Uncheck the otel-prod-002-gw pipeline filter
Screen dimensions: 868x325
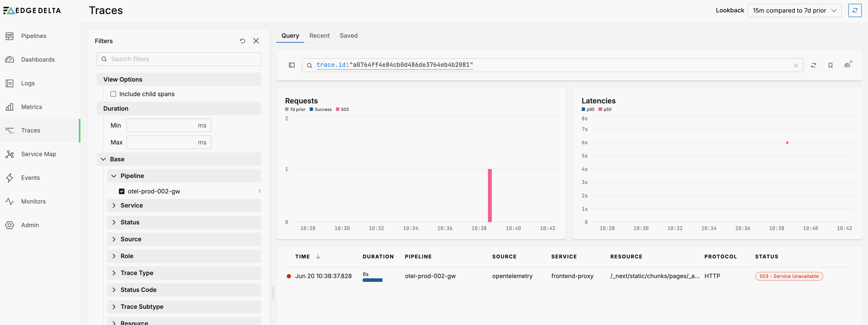(122, 192)
